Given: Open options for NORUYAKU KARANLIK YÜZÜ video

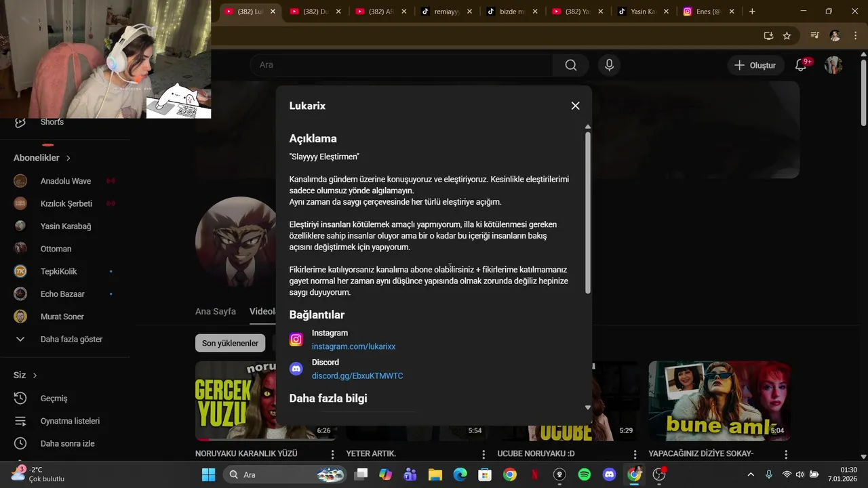Looking at the screenshot, I should pos(332,454).
